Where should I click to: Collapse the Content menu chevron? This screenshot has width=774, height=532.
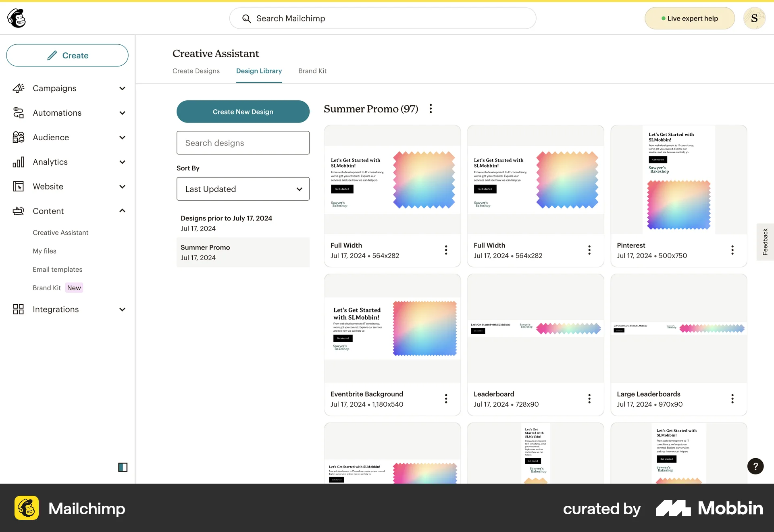(x=123, y=211)
